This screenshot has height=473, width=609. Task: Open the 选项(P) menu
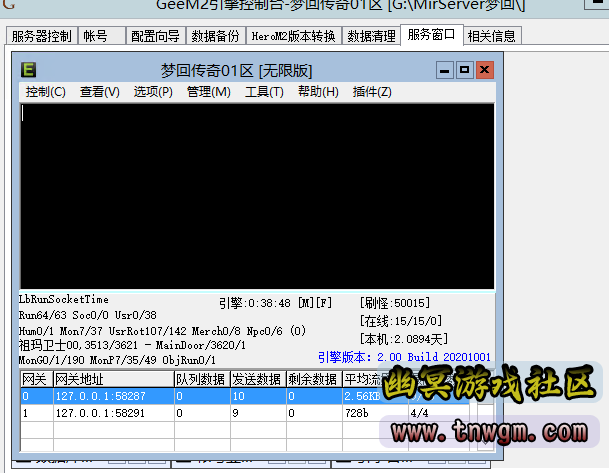pyautogui.click(x=153, y=92)
